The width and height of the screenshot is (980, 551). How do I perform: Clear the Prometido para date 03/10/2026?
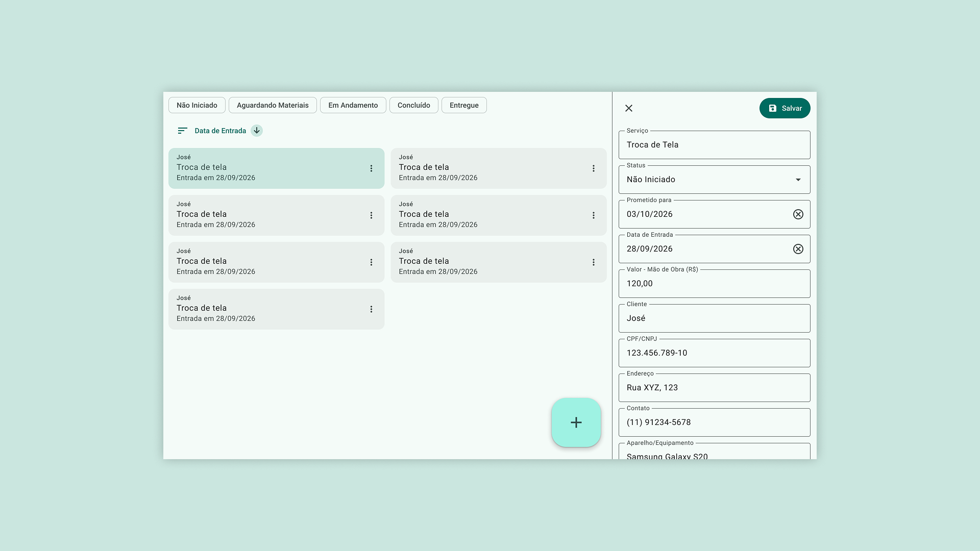pyautogui.click(x=798, y=214)
